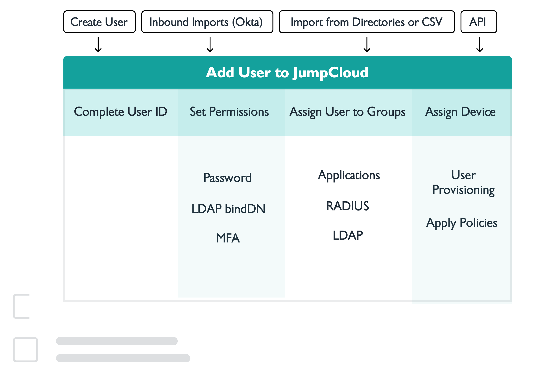Click the arrow below Inbound Imports
Image resolution: width=546 pixels, height=392 pixels.
210,44
